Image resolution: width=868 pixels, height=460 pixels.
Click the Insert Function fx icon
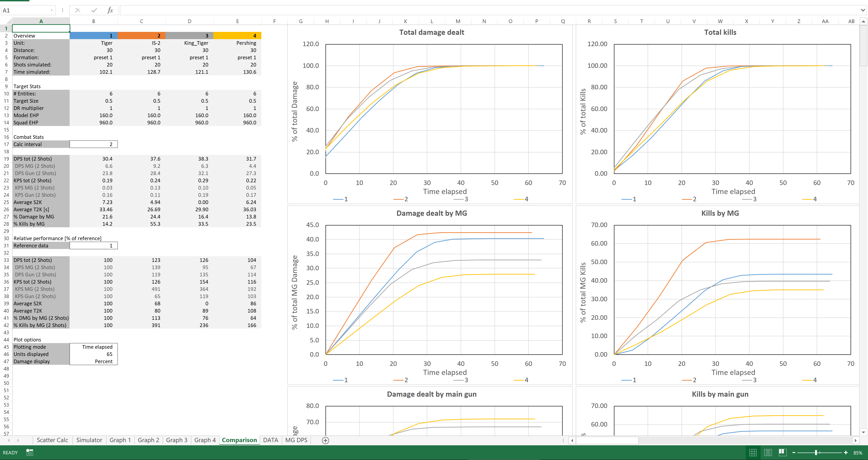click(x=110, y=10)
